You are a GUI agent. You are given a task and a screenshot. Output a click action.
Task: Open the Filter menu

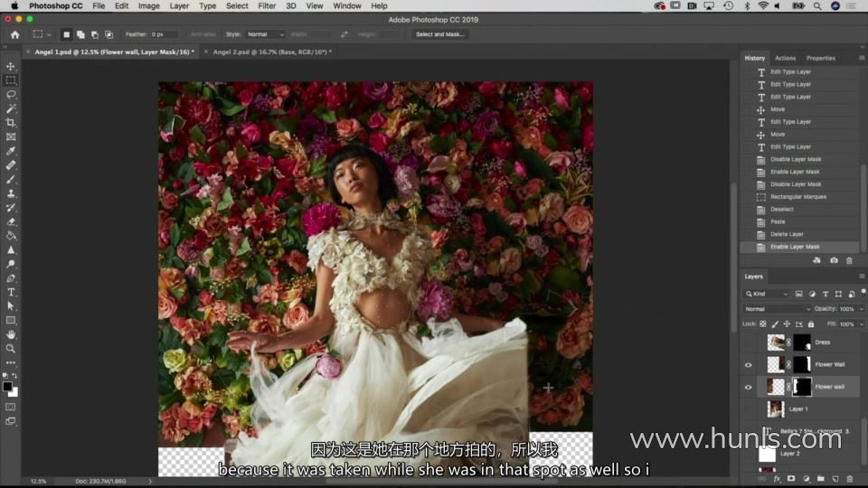tap(267, 5)
